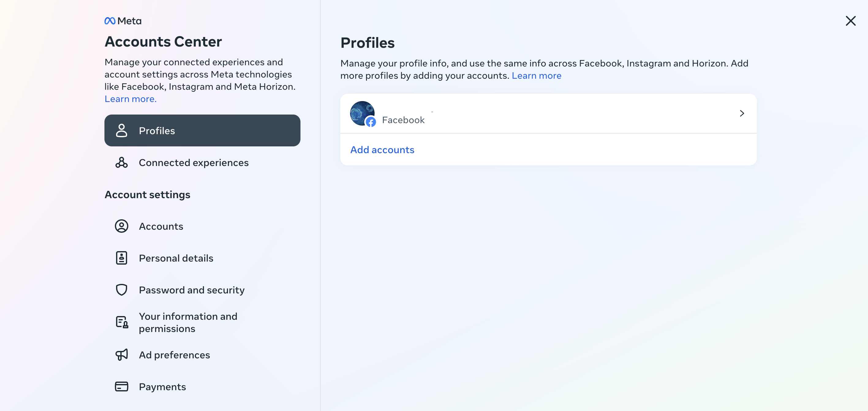This screenshot has width=868, height=411.
Task: Click the Profiles person icon
Action: [x=121, y=130]
